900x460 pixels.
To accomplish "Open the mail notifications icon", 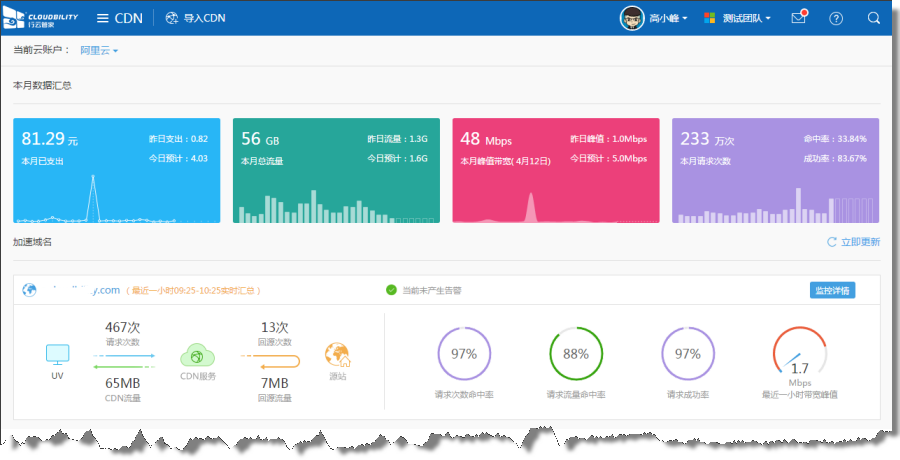I will pos(798,18).
